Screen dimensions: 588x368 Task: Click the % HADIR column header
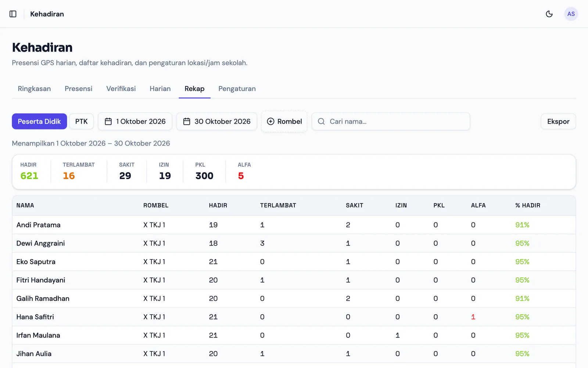(x=528, y=205)
